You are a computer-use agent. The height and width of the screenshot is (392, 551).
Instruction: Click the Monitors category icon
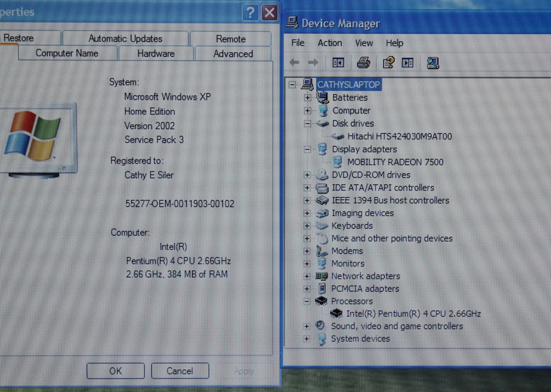click(x=322, y=263)
